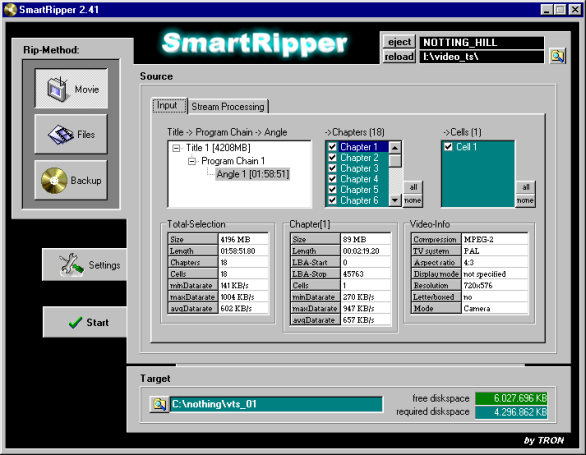Click LBA-Stop value 45763
The image size is (586, 455).
click(366, 274)
